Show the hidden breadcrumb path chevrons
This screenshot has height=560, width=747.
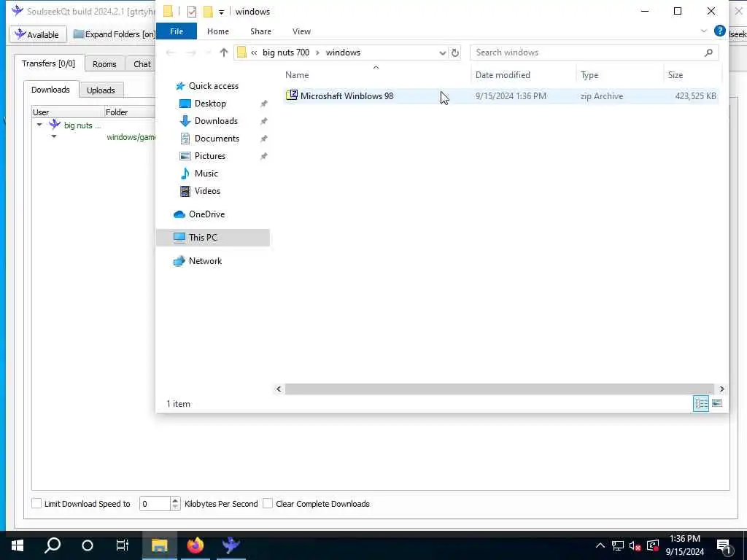point(254,52)
